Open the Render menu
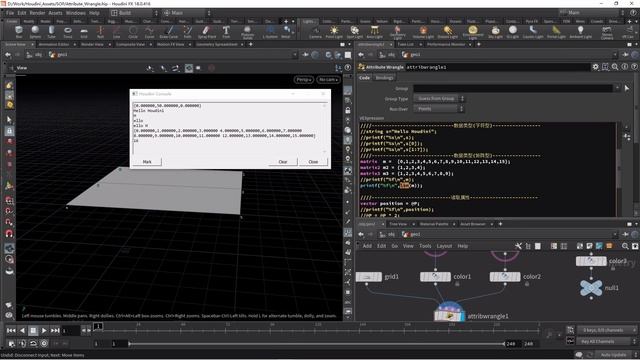The image size is (640, 360). tap(37, 13)
